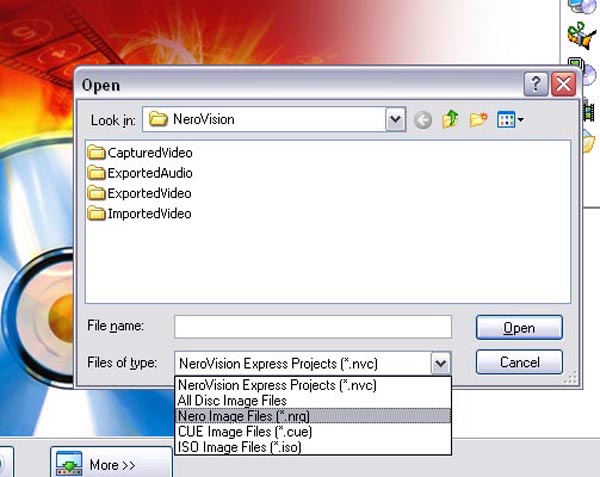Click the Files of type combo field
This screenshot has height=477, width=600.
(x=313, y=363)
